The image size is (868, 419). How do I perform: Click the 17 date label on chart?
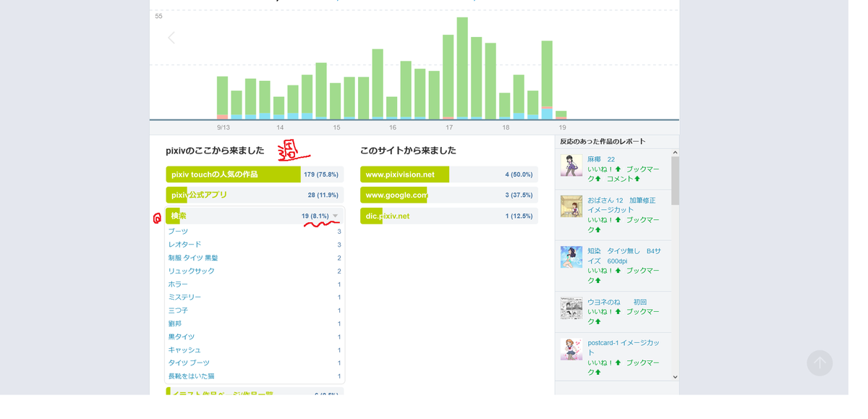(x=449, y=127)
